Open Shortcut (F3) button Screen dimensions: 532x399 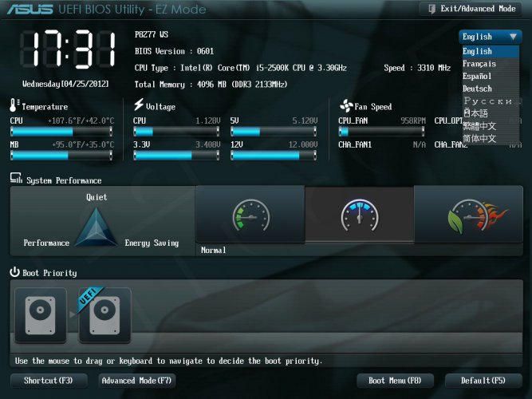point(49,381)
